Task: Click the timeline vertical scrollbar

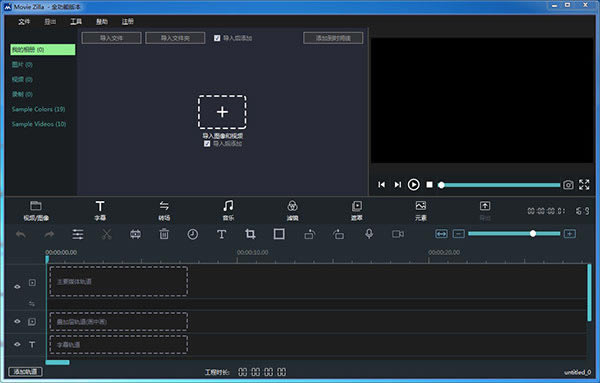Action: click(x=589, y=293)
